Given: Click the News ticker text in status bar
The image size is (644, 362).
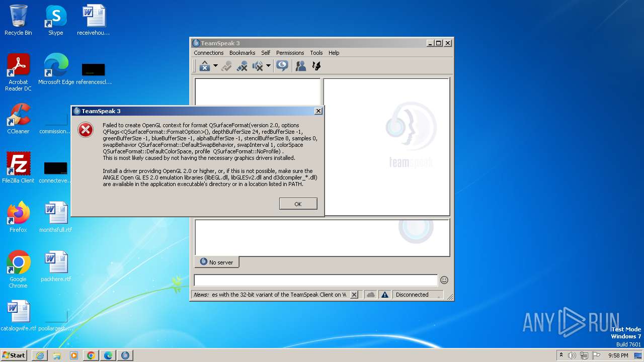Looking at the screenshot, I should (270, 295).
